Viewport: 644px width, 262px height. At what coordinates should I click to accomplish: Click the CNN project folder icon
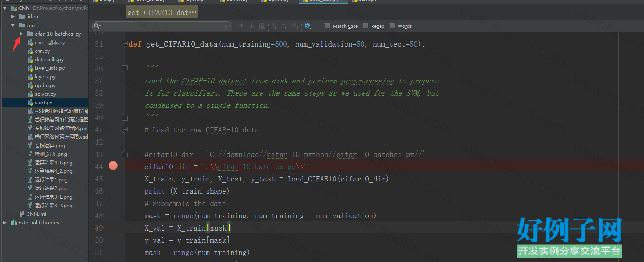(x=14, y=8)
